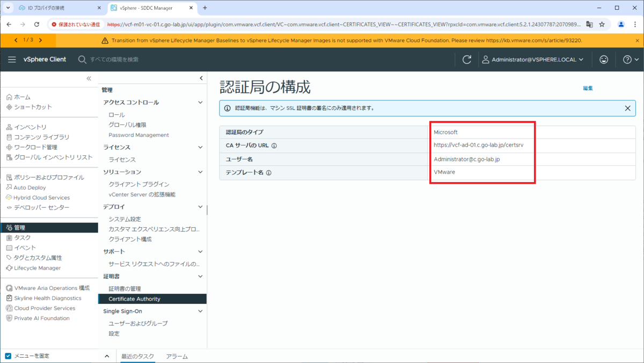Open a new browser tab

point(205,8)
